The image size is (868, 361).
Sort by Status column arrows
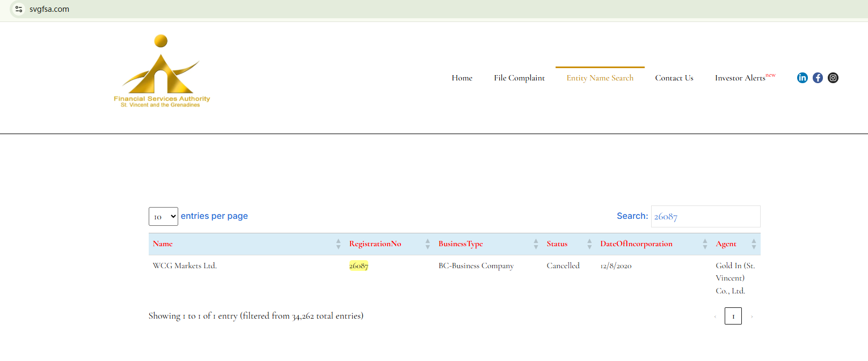tap(589, 244)
